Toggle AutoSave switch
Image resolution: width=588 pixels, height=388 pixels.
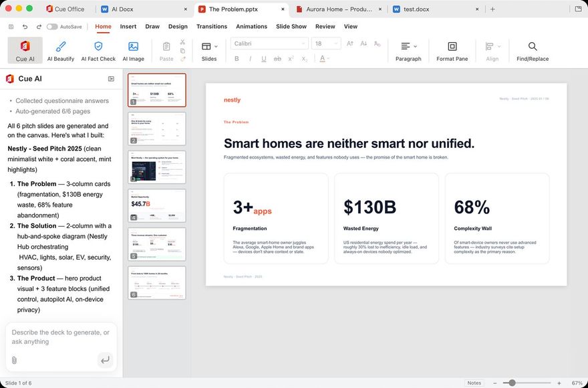[x=52, y=27]
